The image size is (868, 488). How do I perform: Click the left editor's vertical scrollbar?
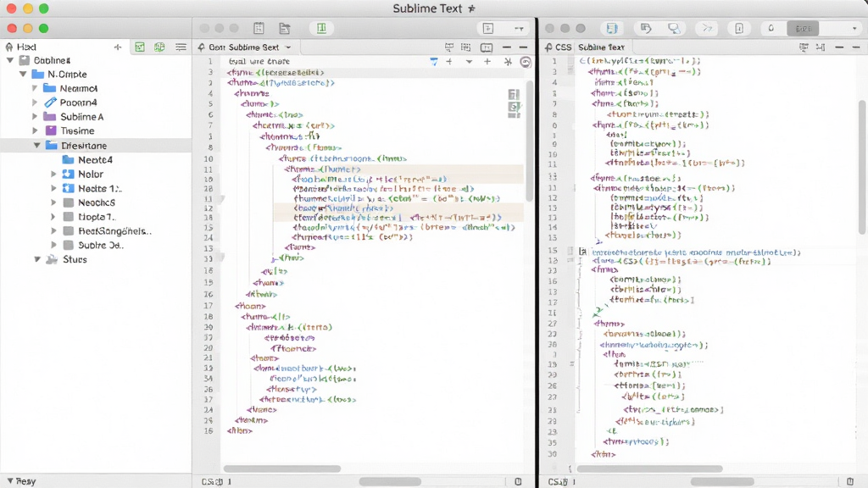[x=529, y=141]
